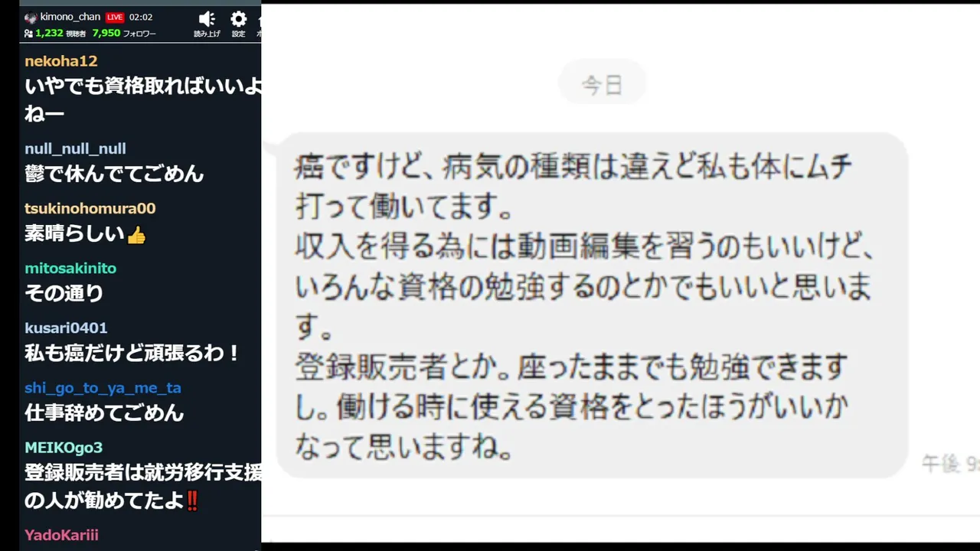The image size is (980, 551).
Task: Click the thumbs-up emoji in tsukinohomura00's message
Action: 136,235
